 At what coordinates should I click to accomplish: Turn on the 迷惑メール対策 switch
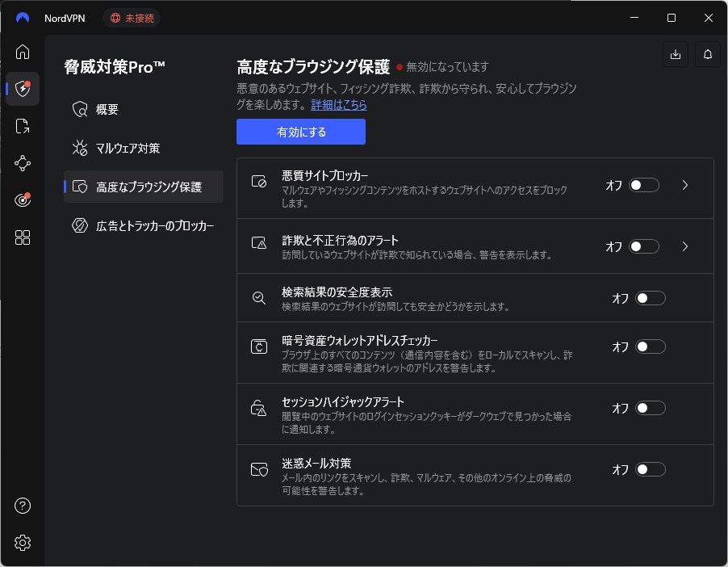pos(651,469)
